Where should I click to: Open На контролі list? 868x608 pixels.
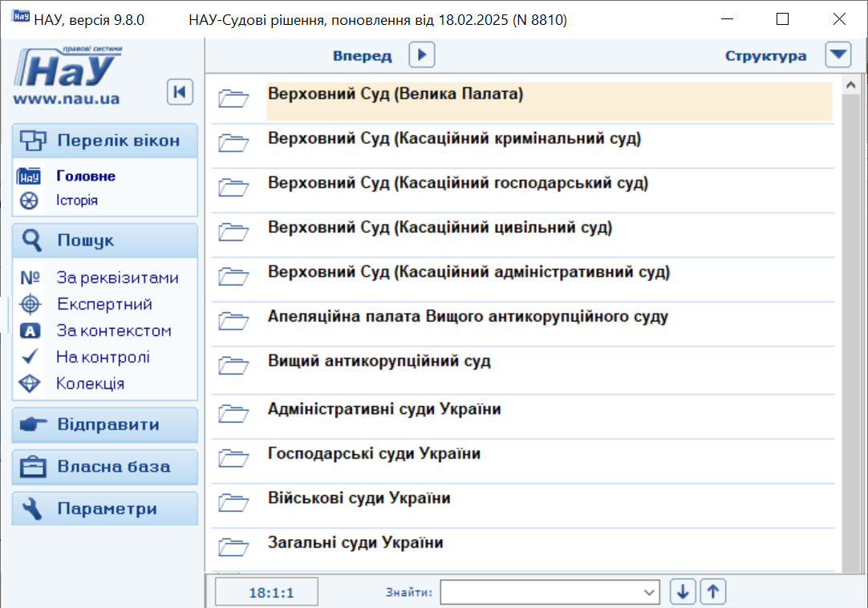click(103, 357)
